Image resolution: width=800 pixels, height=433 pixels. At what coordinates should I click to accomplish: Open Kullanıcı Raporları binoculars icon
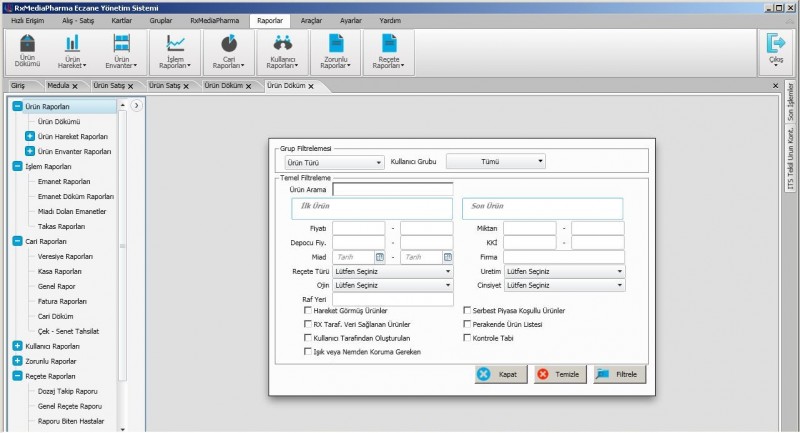281,44
